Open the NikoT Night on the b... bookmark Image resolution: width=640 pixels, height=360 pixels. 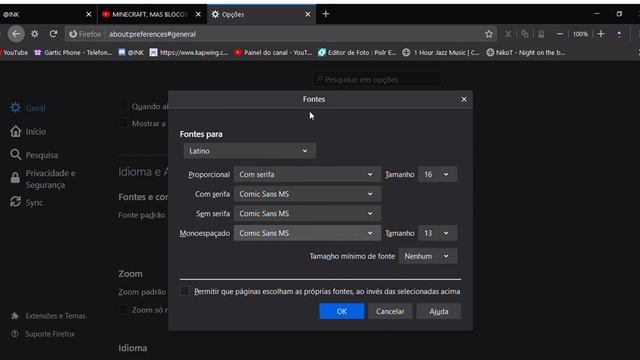click(526, 53)
